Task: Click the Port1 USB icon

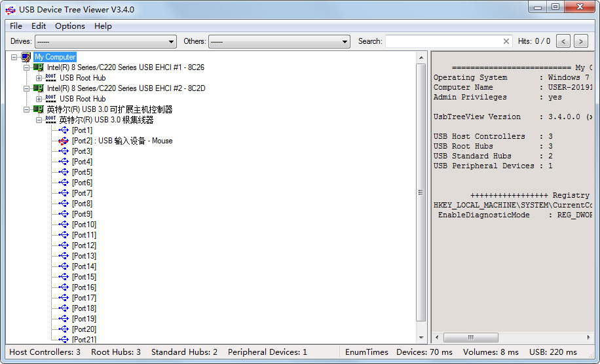Action: [x=64, y=130]
